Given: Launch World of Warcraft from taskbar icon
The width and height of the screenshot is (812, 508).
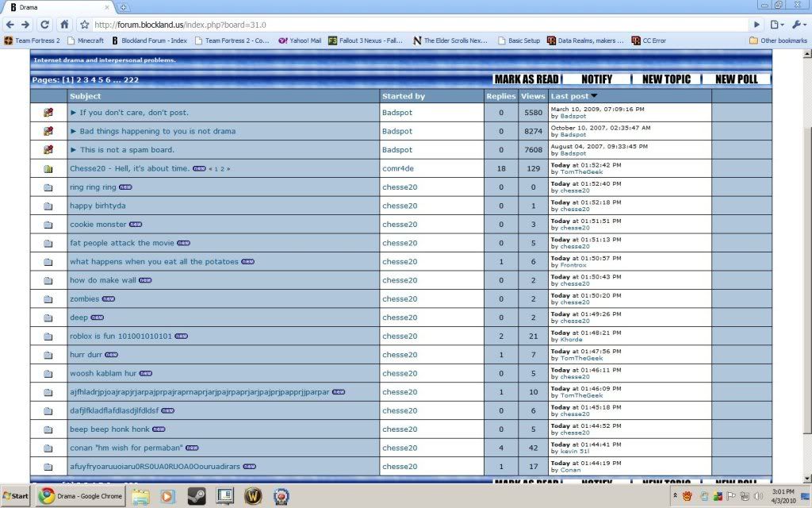Looking at the screenshot, I should click(x=253, y=496).
